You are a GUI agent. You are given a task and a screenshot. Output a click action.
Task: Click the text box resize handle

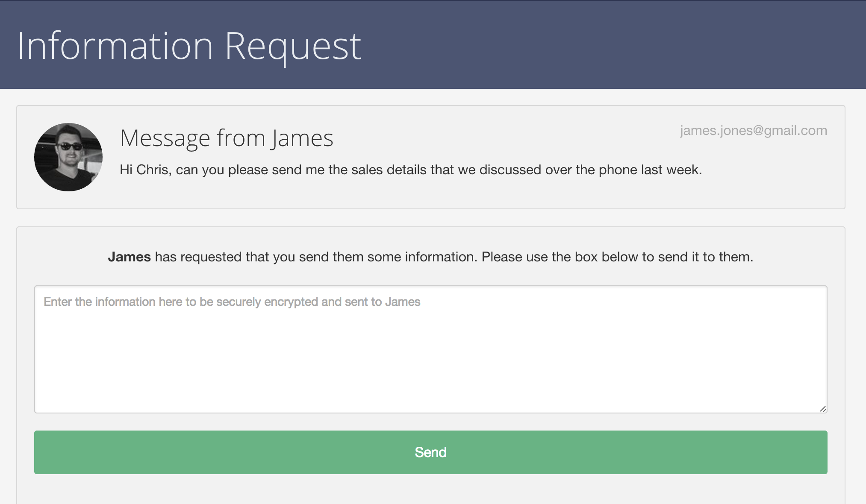pos(823,409)
